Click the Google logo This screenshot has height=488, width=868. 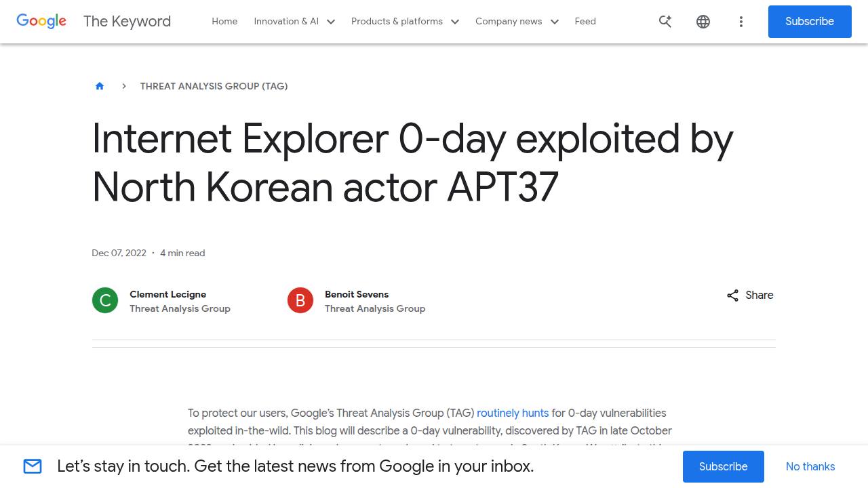click(41, 21)
